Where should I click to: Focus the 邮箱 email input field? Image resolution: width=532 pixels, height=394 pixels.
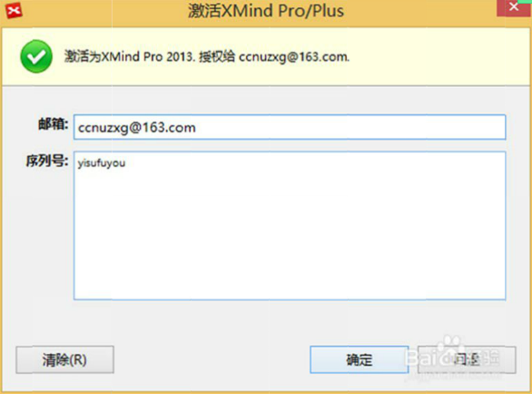pyautogui.click(x=290, y=127)
